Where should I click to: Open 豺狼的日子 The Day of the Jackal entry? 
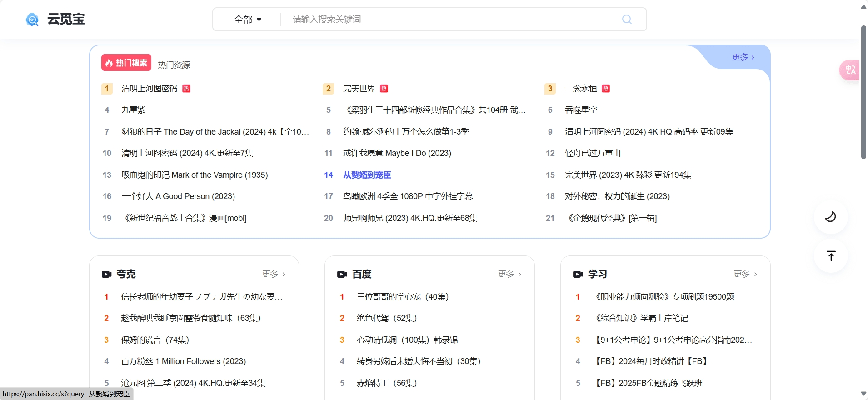pyautogui.click(x=215, y=132)
